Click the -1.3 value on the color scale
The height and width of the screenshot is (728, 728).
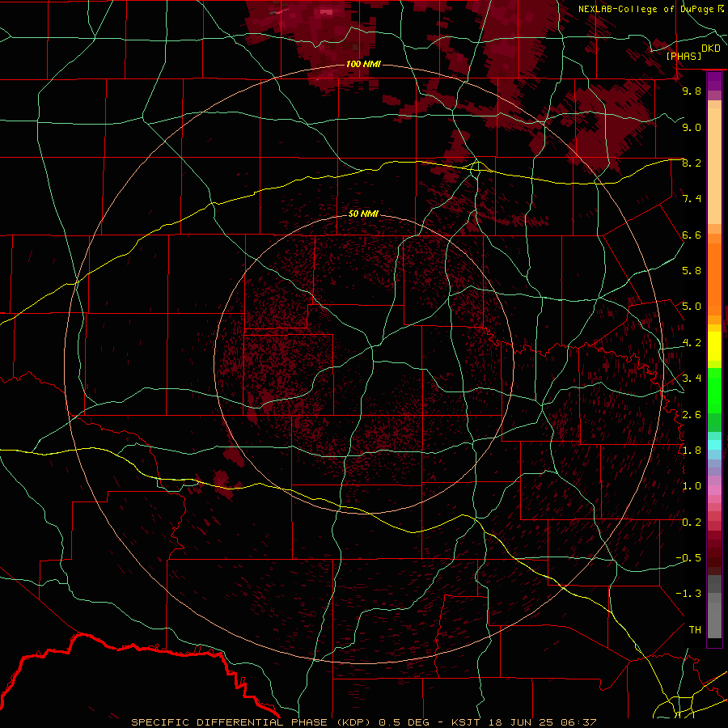688,594
